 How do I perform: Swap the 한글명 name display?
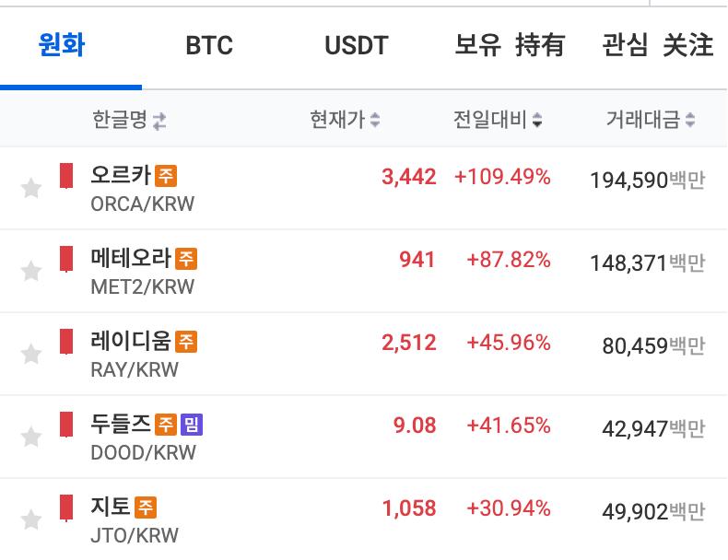tap(159, 121)
